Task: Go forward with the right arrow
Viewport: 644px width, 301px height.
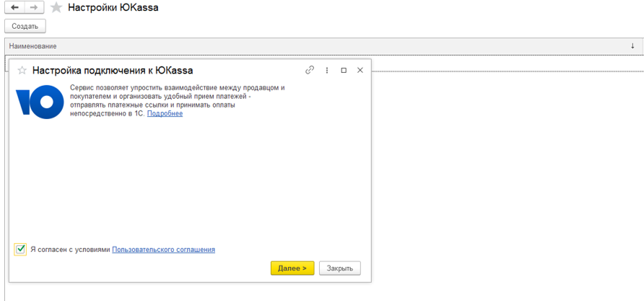Action: tap(34, 8)
